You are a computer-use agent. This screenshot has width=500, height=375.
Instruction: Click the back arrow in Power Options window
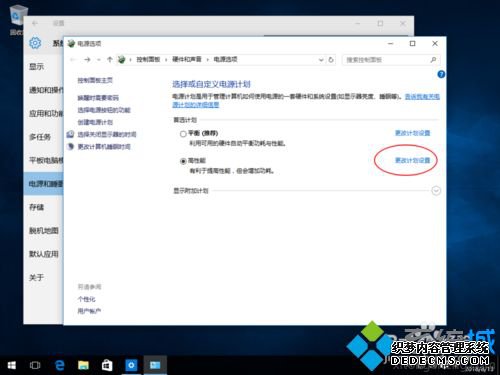(73, 60)
